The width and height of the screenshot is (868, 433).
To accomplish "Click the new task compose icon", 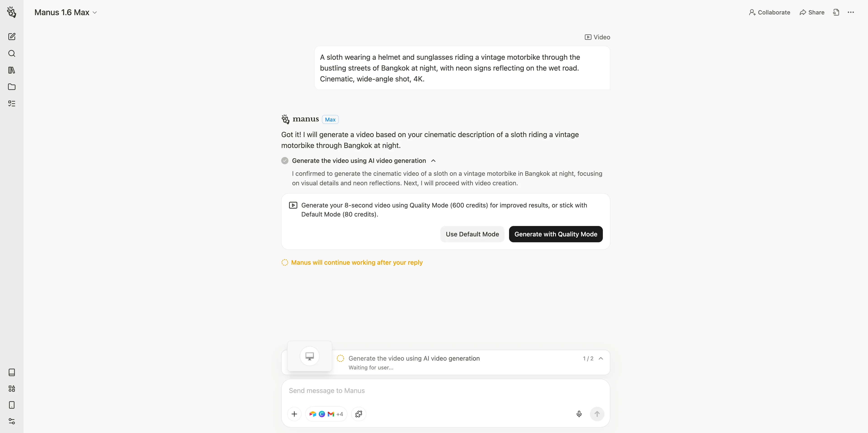I will click(12, 36).
